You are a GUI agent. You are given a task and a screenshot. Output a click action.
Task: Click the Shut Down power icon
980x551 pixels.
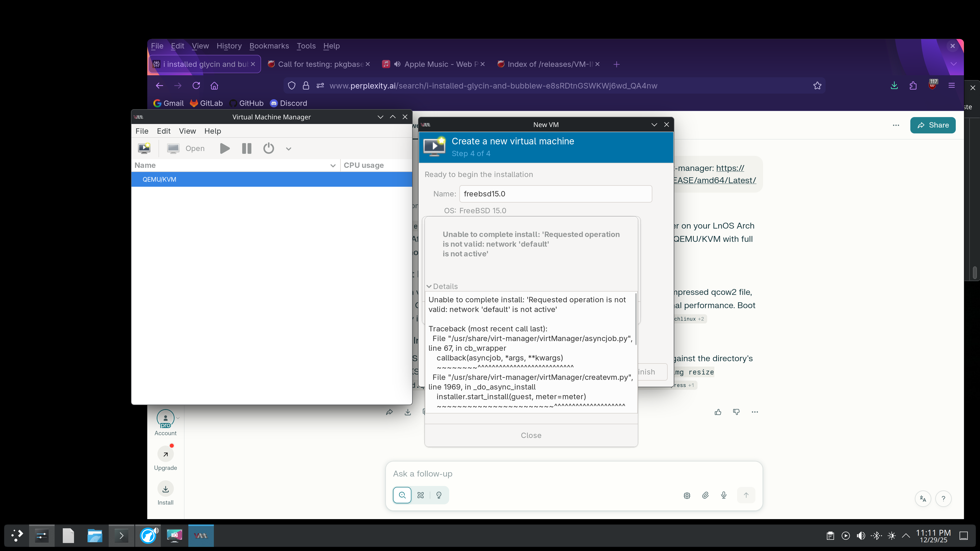point(268,148)
